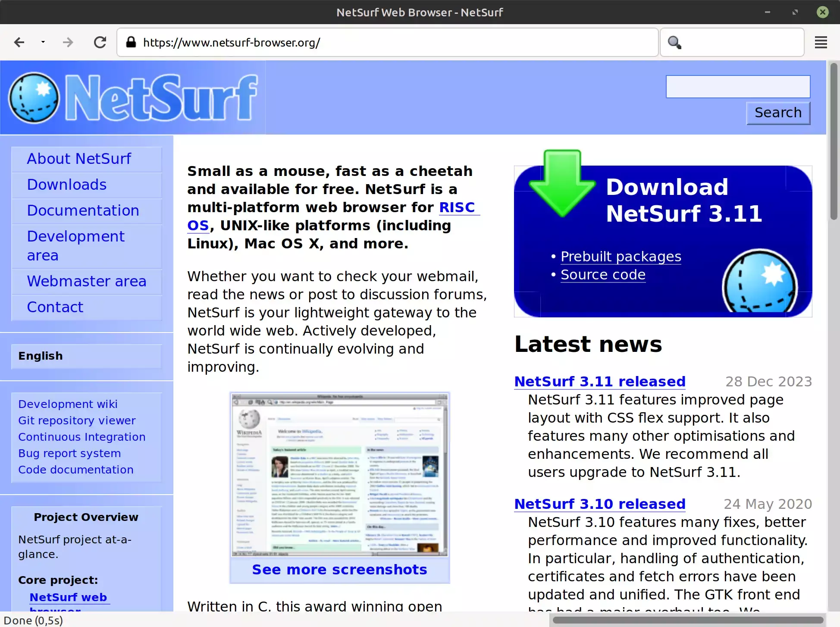The width and height of the screenshot is (840, 627).
Task: Click the Done status bar text
Action: coord(33,621)
